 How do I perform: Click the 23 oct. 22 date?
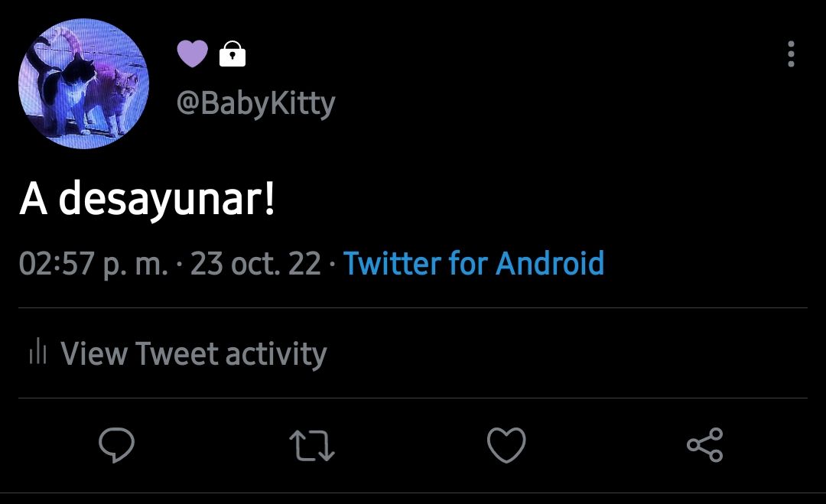(255, 263)
